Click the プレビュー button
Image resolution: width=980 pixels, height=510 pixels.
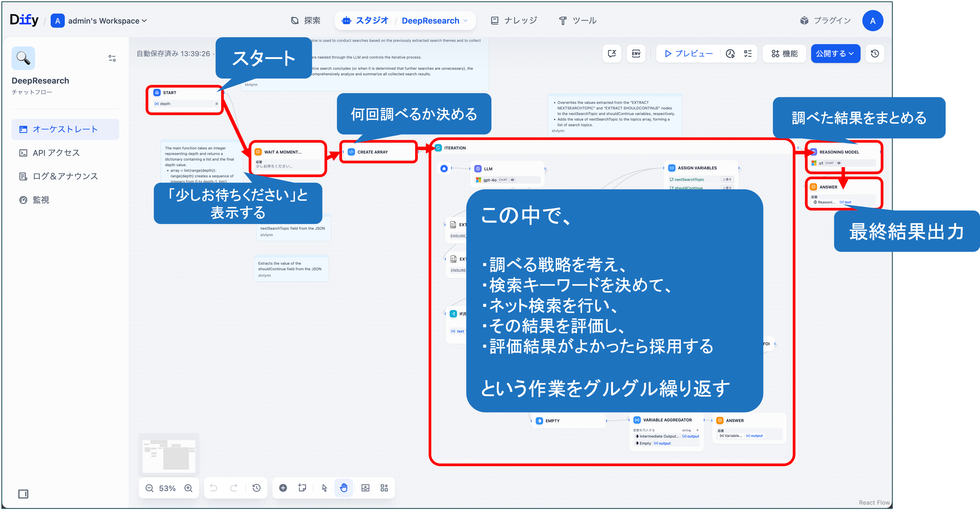[688, 54]
